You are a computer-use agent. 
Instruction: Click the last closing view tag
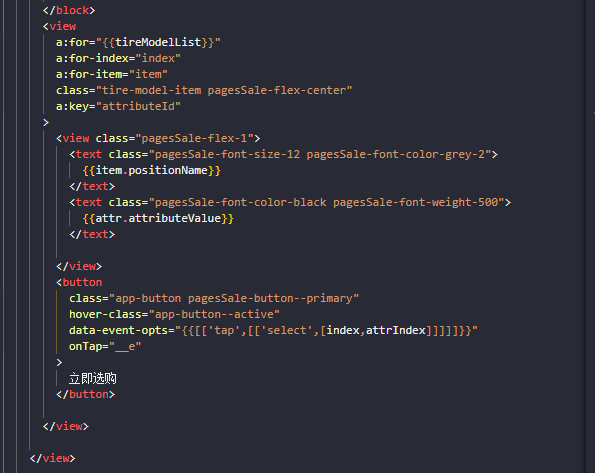[52, 458]
